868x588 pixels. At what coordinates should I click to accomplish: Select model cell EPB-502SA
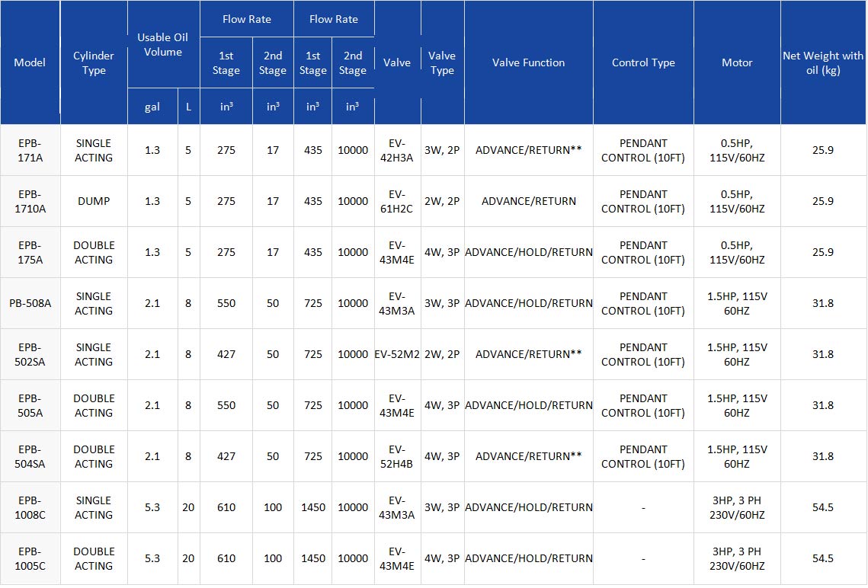point(30,355)
